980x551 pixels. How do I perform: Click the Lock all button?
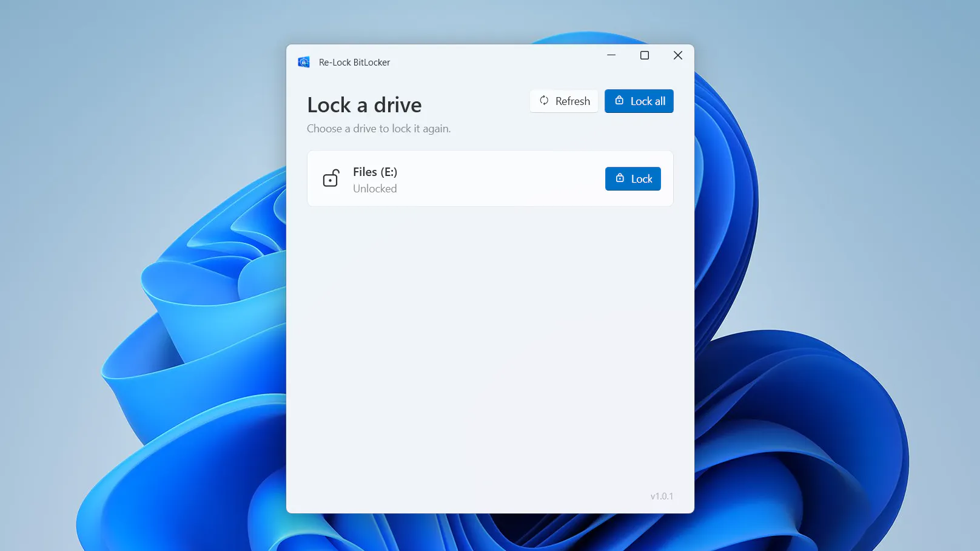coord(639,101)
